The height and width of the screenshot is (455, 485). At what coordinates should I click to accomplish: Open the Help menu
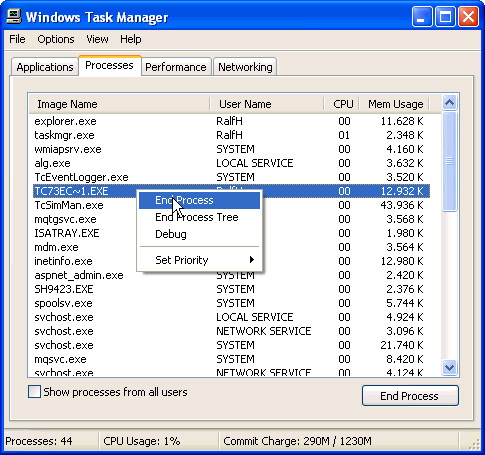[131, 39]
